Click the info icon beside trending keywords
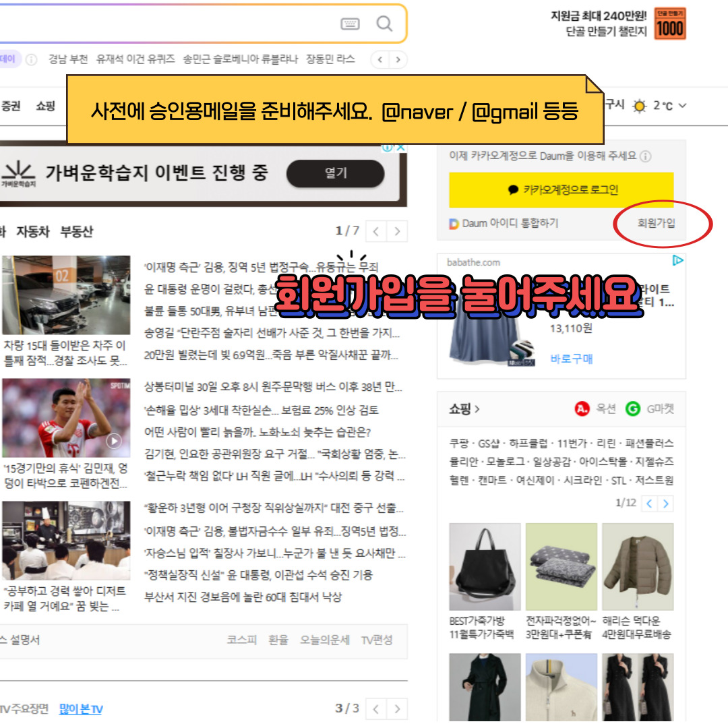 31,59
